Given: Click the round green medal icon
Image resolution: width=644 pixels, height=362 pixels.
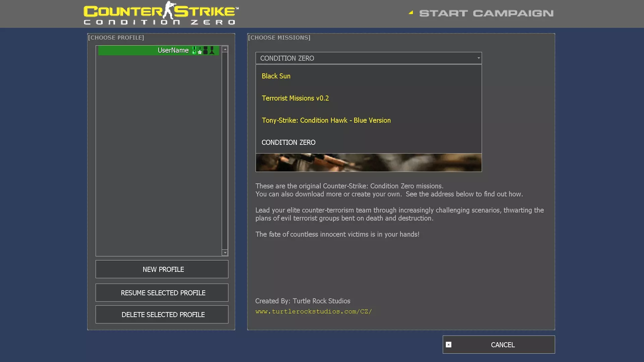Looking at the screenshot, I should (x=194, y=51).
